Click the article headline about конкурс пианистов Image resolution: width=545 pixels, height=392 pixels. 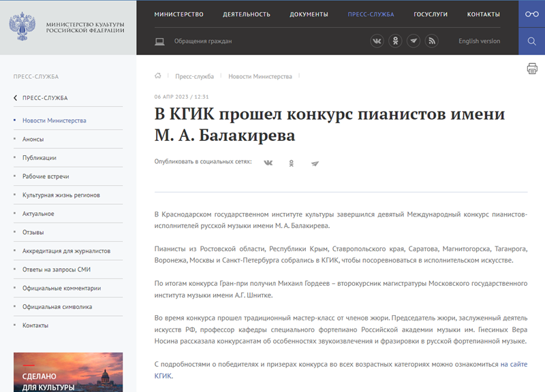[x=330, y=125]
